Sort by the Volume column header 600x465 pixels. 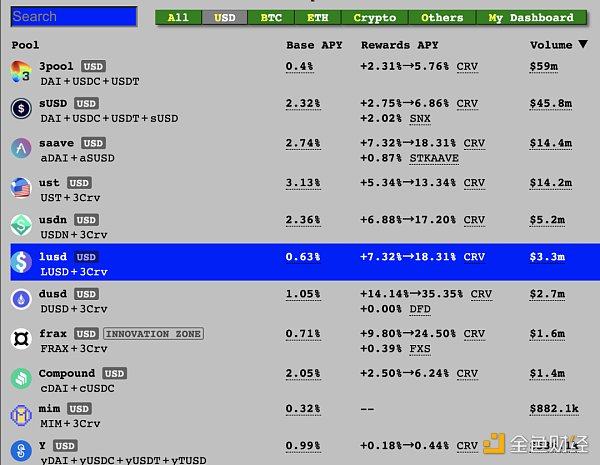click(551, 45)
